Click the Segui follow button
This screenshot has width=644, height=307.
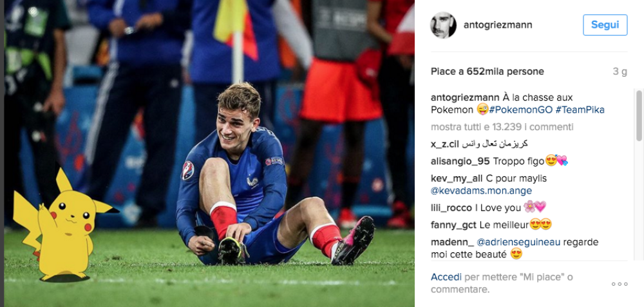click(x=605, y=25)
